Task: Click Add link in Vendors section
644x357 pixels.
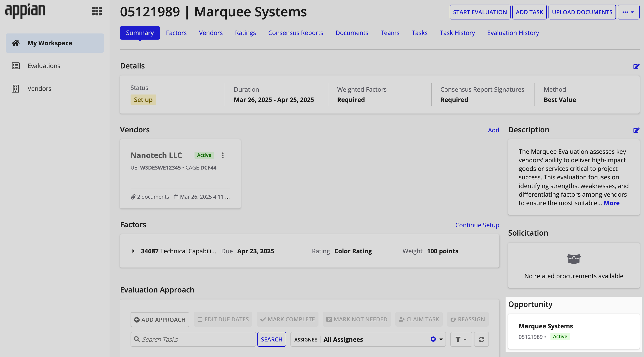Action: (494, 130)
